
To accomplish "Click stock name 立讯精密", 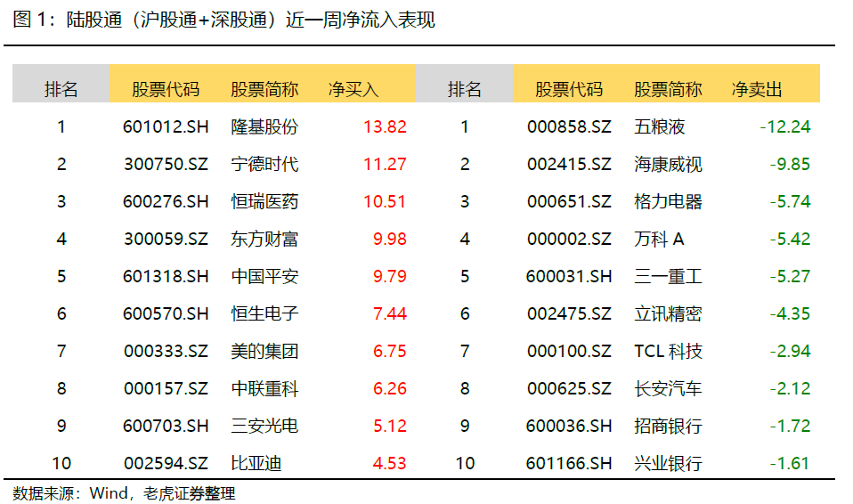I will tap(668, 313).
